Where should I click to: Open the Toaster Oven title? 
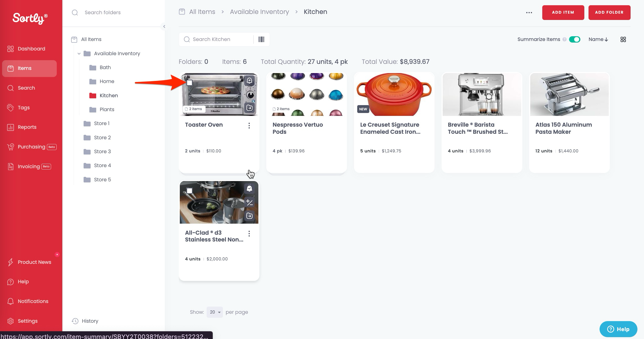point(204,125)
